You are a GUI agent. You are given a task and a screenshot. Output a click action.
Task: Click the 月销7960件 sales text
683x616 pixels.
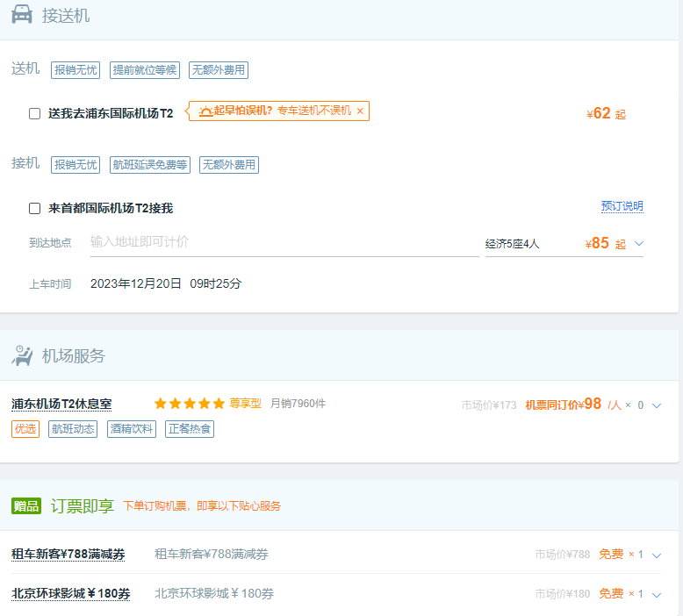click(298, 404)
